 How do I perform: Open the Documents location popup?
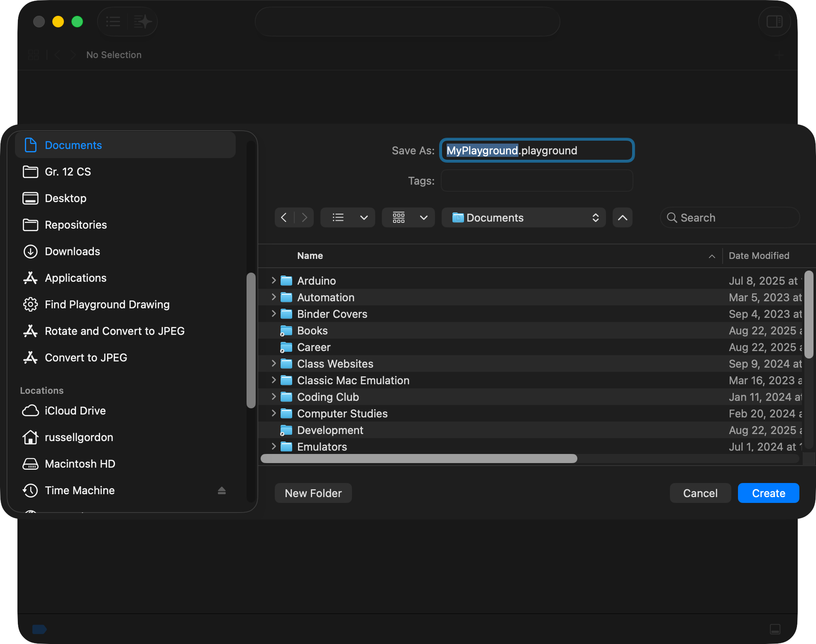click(523, 218)
